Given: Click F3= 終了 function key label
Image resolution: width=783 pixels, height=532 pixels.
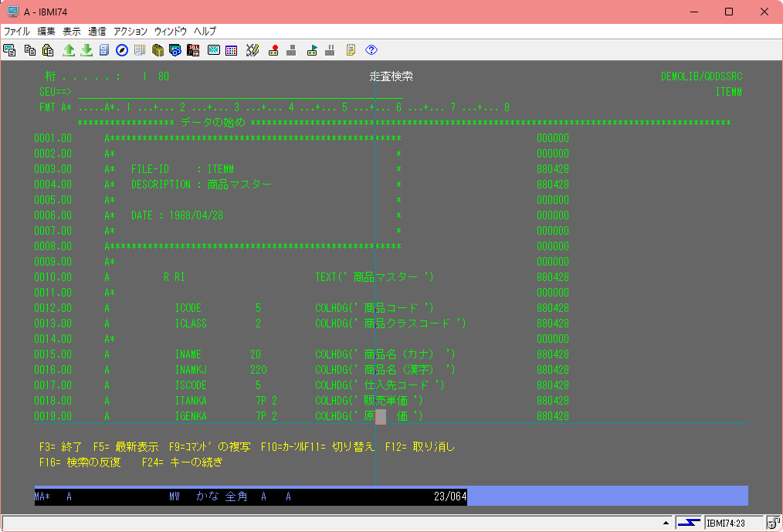Looking at the screenshot, I should (x=60, y=447).
